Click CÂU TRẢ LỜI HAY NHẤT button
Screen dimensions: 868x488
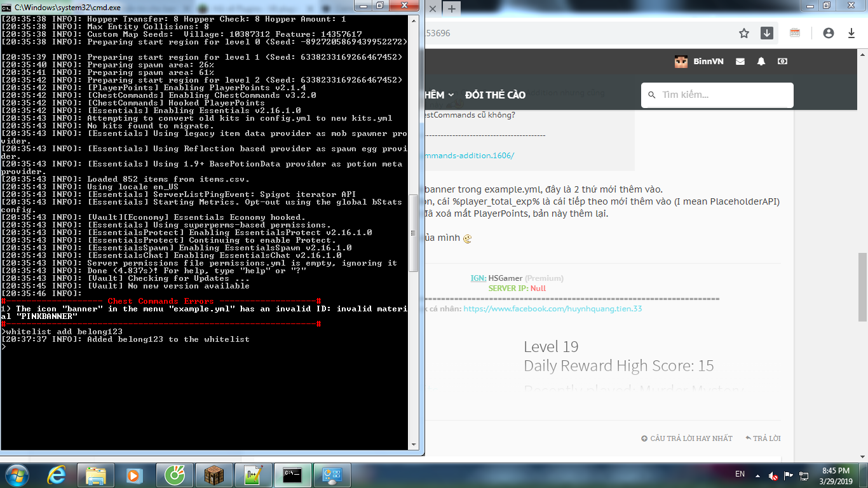pyautogui.click(x=686, y=438)
